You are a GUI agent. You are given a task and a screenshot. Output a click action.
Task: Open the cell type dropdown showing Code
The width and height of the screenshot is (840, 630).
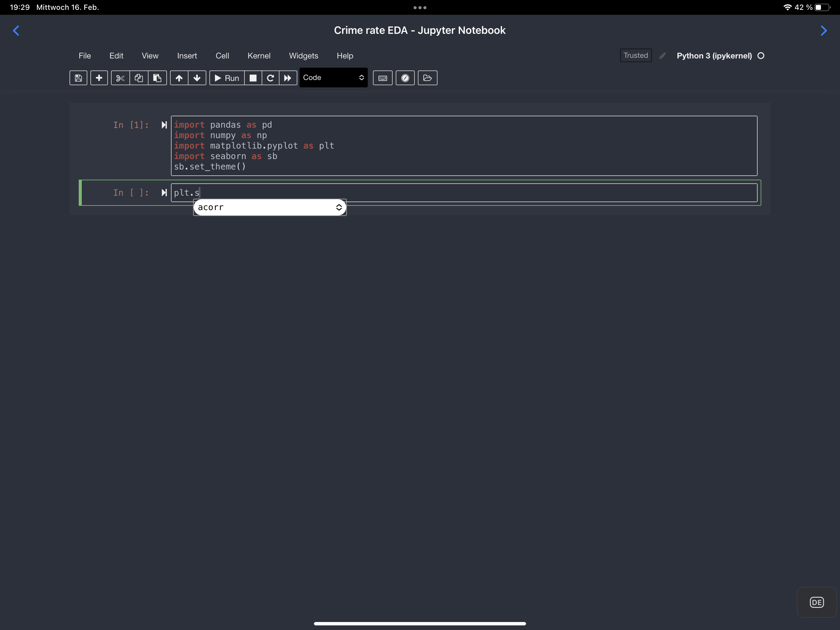pyautogui.click(x=333, y=78)
